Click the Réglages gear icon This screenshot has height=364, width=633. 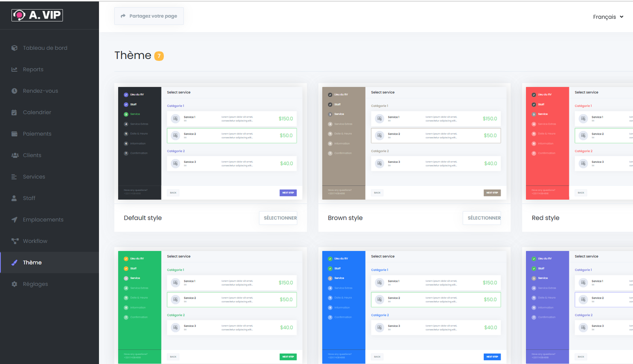pos(14,284)
